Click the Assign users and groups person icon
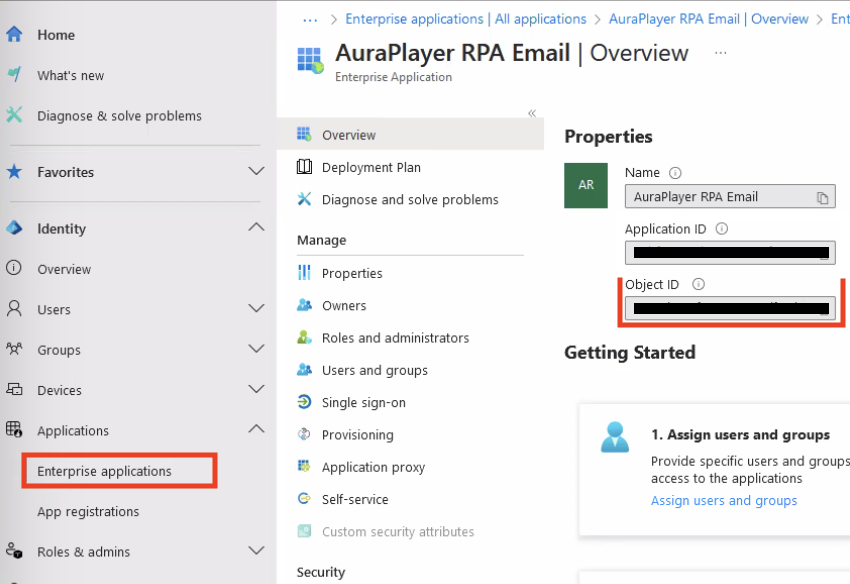The height and width of the screenshot is (584, 850). pos(615,437)
